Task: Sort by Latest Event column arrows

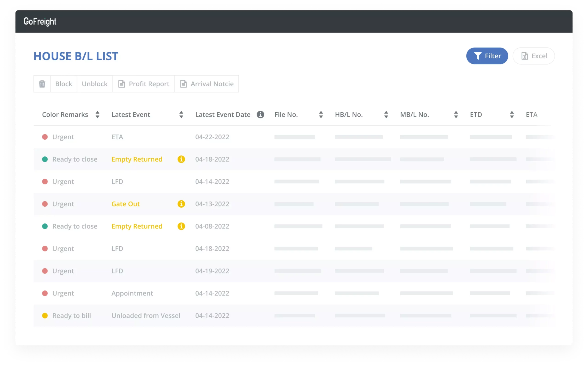Action: coord(181,115)
